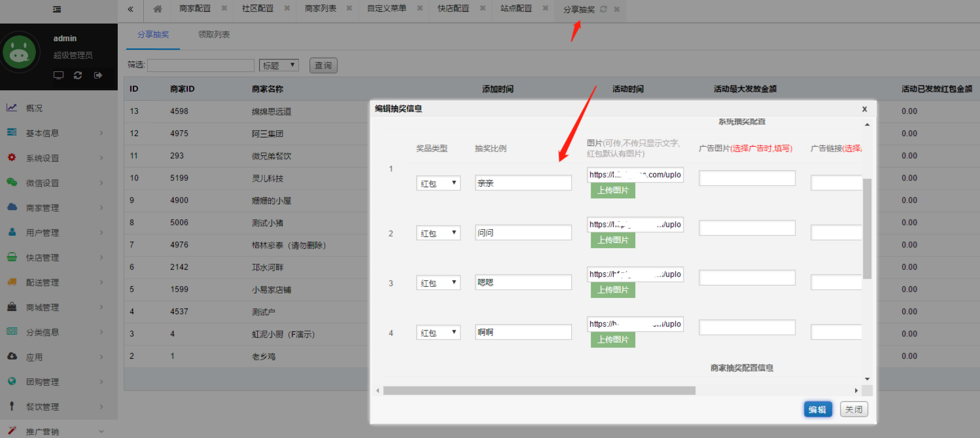Screen dimensions: 980x438
Task: Click row 2 上传图片 button
Action: tap(613, 240)
